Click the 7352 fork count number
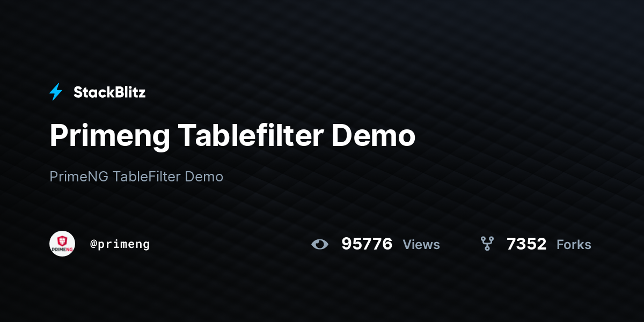The width and height of the screenshot is (644, 322). click(x=526, y=244)
